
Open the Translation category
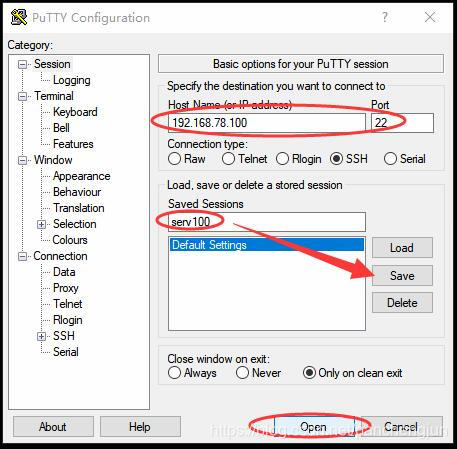(79, 208)
